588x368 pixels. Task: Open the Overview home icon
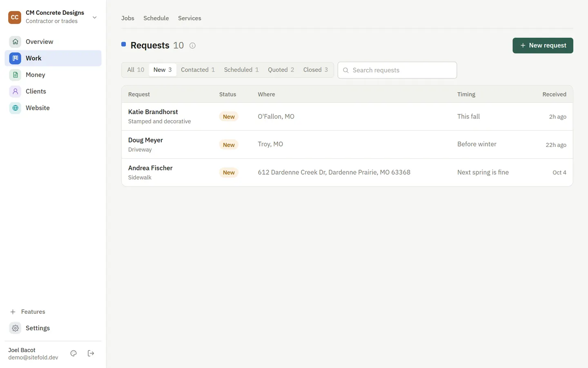tap(15, 42)
